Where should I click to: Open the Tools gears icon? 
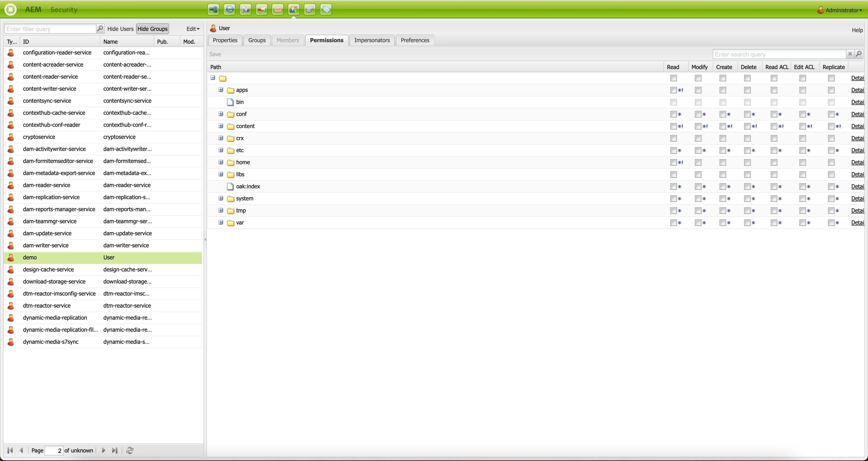click(310, 10)
